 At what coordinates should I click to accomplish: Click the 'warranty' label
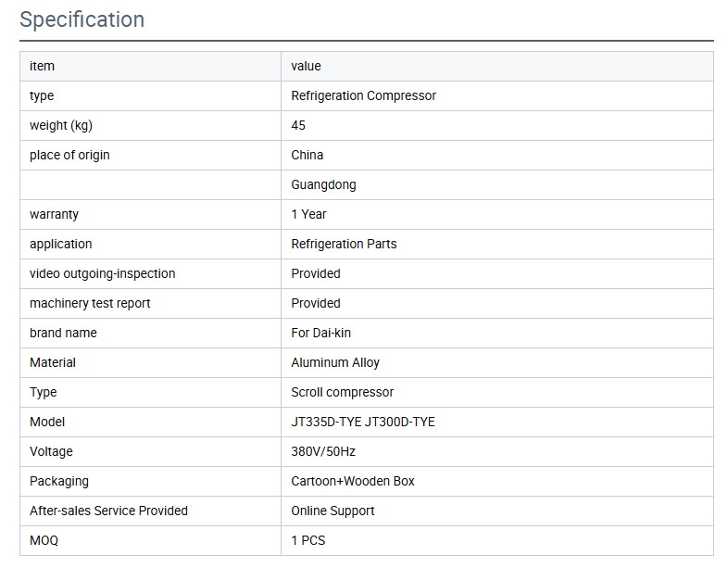tap(54, 215)
